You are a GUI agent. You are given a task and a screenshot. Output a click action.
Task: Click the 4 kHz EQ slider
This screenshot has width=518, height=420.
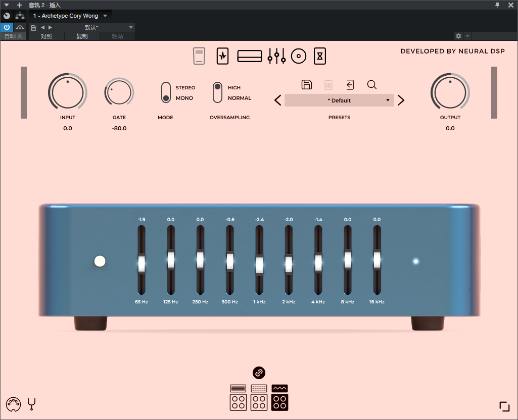coord(318,260)
